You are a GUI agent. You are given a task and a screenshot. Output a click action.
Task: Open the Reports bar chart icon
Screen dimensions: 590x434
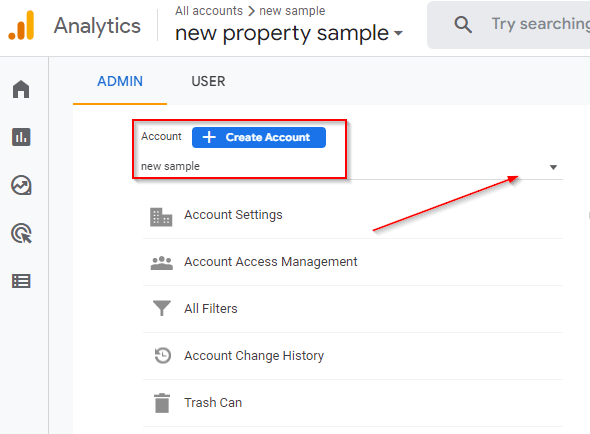click(x=21, y=137)
